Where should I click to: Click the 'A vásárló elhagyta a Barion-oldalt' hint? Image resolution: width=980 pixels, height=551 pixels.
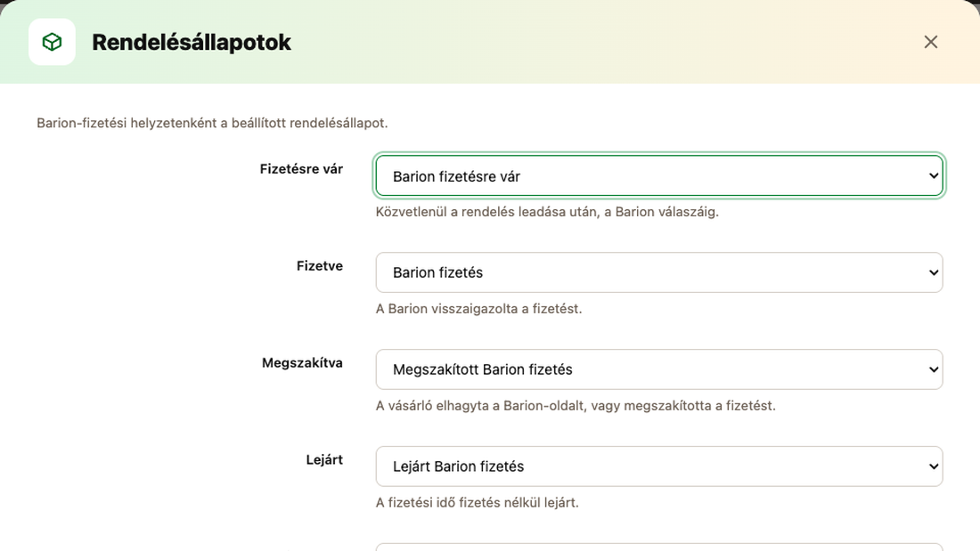[576, 405]
